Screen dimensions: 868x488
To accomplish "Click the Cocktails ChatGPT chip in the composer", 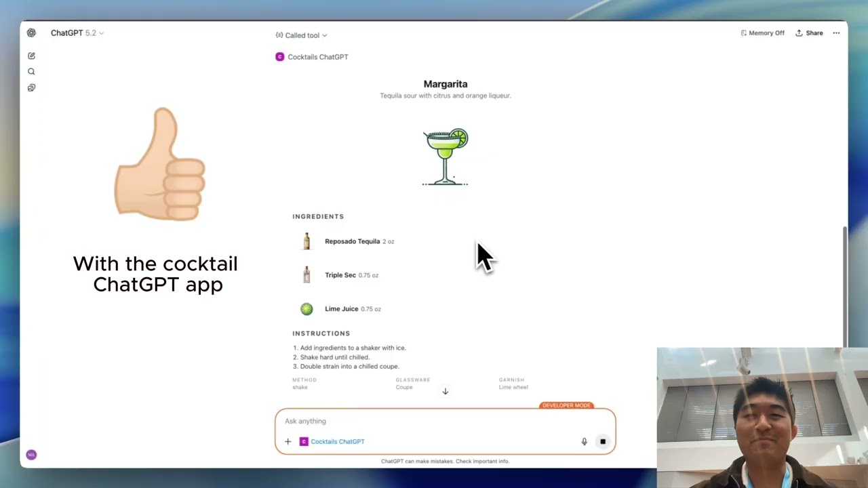I will [332, 442].
